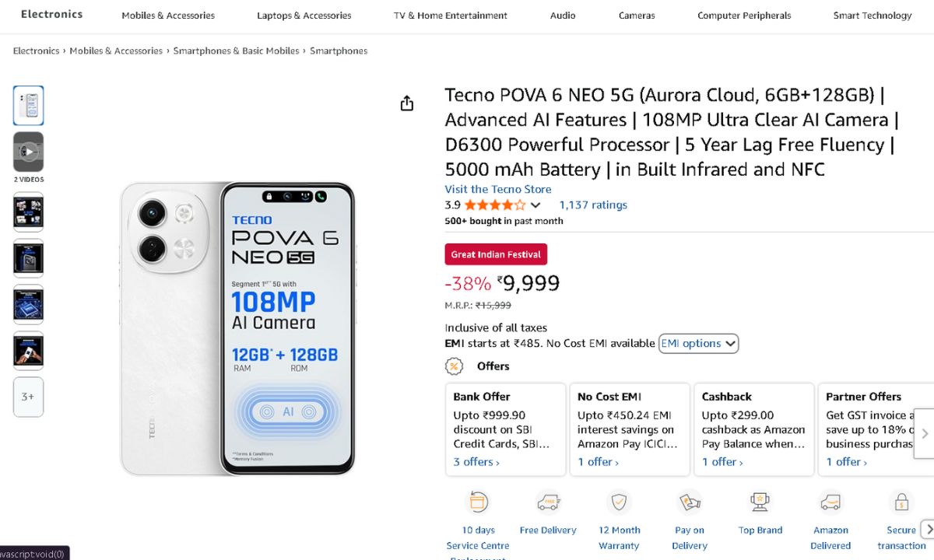Click the 12 Month Warranty shield icon
The image size is (934, 560).
coord(619,502)
